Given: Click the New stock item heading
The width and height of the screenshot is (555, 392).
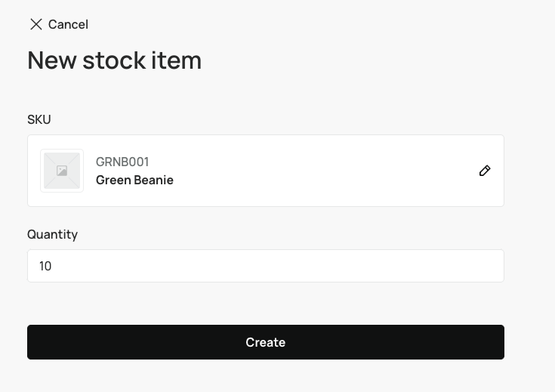Looking at the screenshot, I should pyautogui.click(x=114, y=60).
